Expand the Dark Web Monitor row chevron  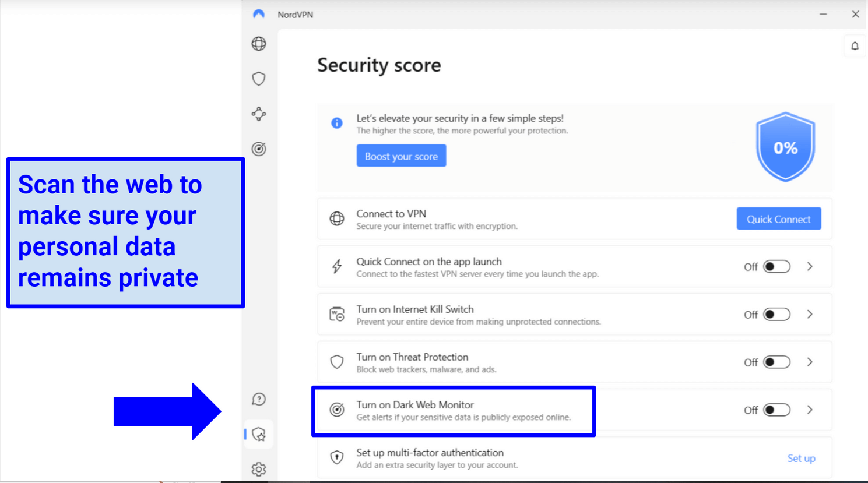(x=810, y=410)
